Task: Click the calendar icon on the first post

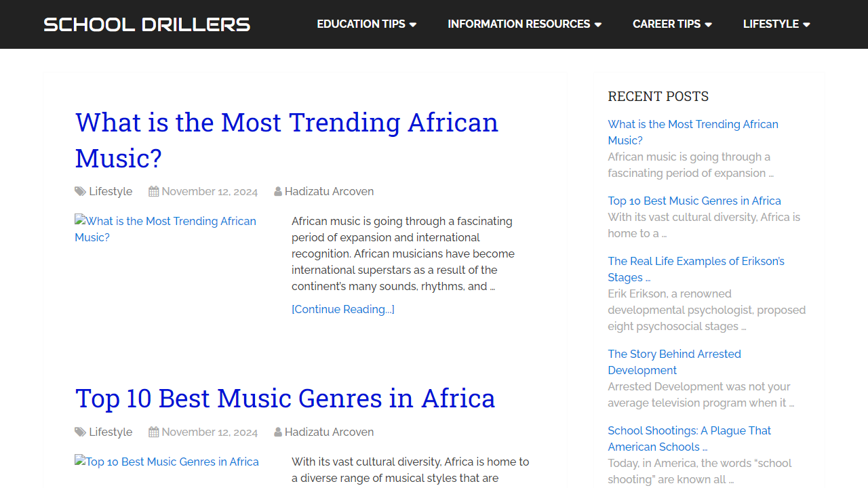Action: pyautogui.click(x=153, y=191)
